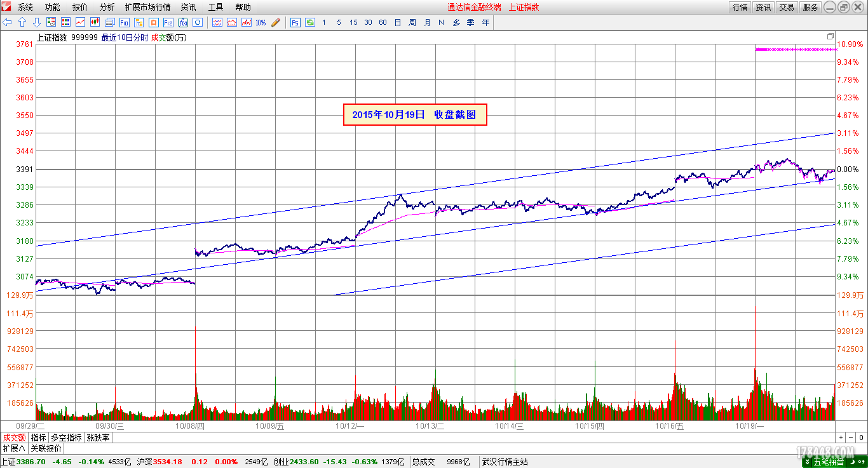Image resolution: width=868 pixels, height=468 pixels.
Task: Click the red area chart icon
Action: tap(232, 22)
